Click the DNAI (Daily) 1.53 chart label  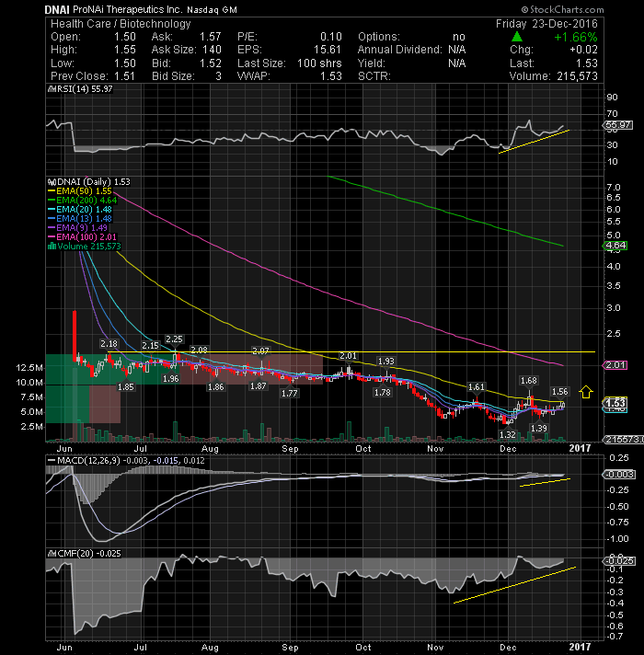coord(89,182)
